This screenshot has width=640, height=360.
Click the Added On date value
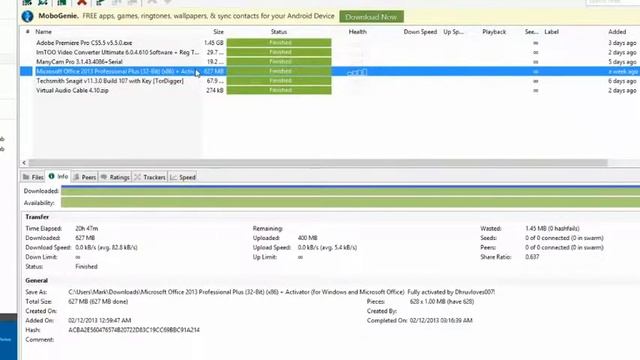[x=100, y=321]
